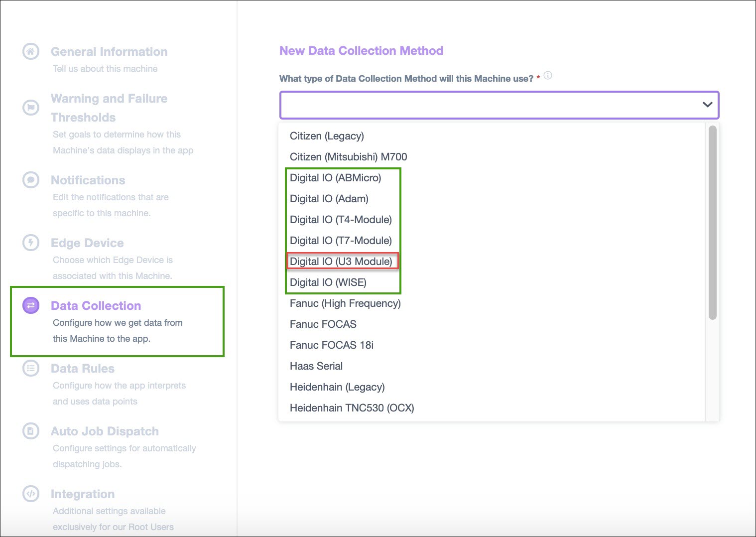Click the Auto Job Dispatch document icon
Viewport: 756px width, 537px height.
point(31,431)
